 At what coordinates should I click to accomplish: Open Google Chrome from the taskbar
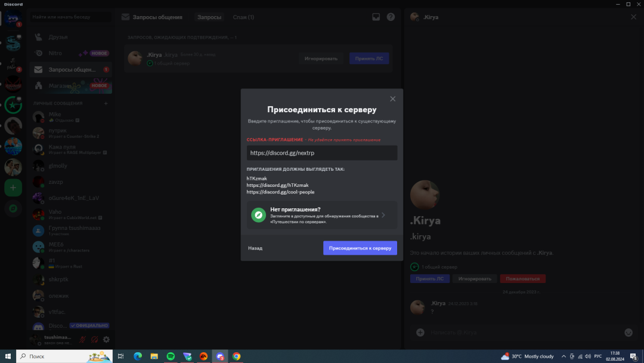pos(237,356)
